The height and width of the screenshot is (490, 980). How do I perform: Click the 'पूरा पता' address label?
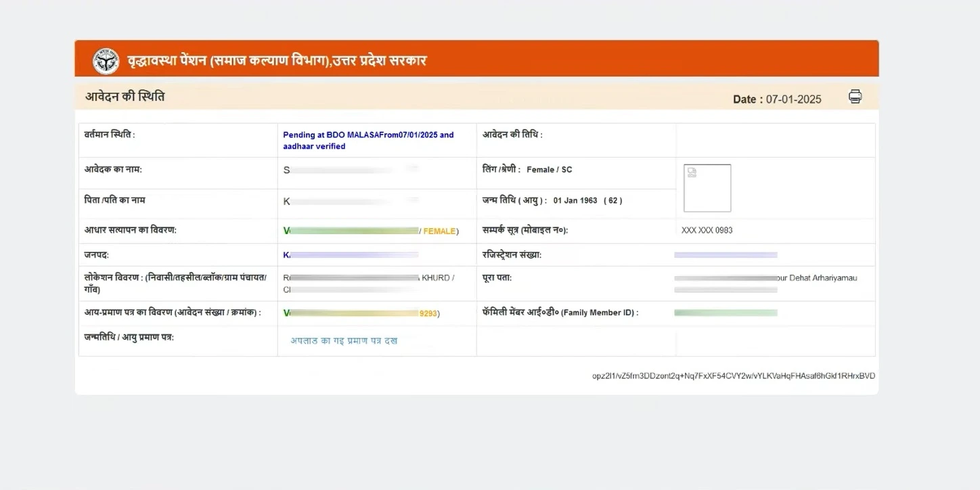click(497, 277)
